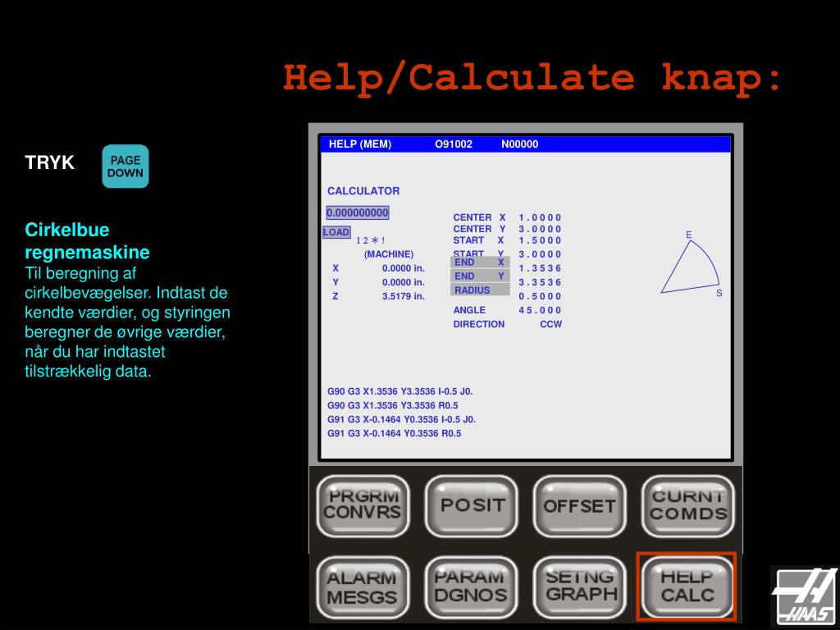
Task: Click the highlighted RADIUS field
Action: (x=479, y=290)
